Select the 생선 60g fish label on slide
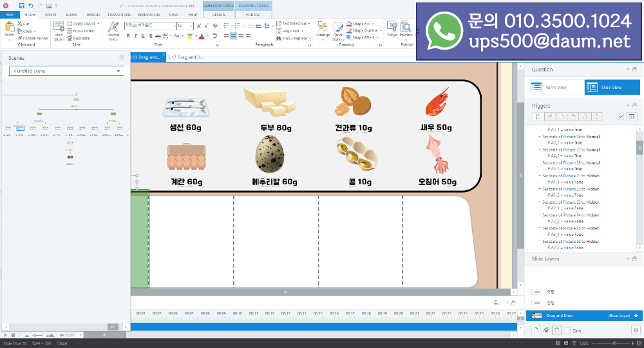Viewport: 644px width, 348px height. coord(185,128)
